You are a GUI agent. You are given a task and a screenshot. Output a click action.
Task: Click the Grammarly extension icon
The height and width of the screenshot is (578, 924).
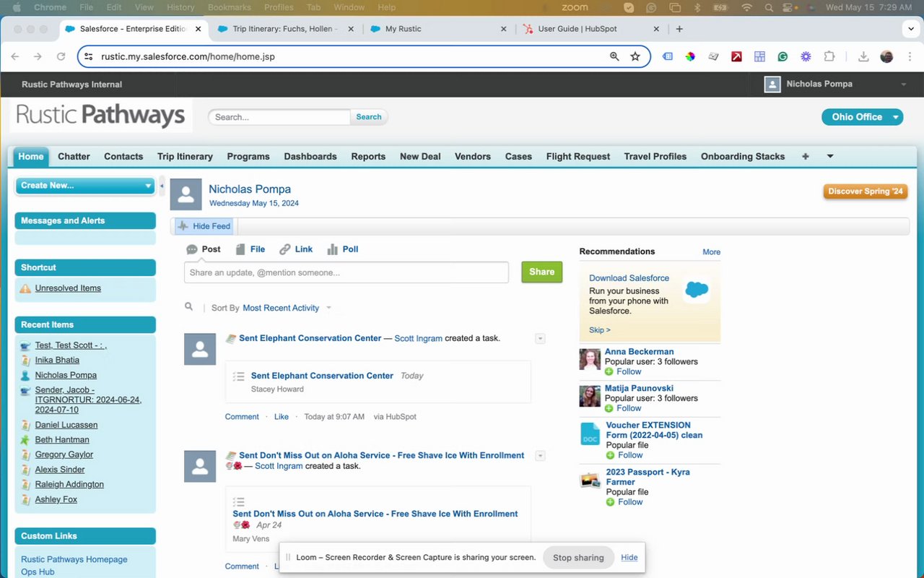pyautogui.click(x=783, y=56)
